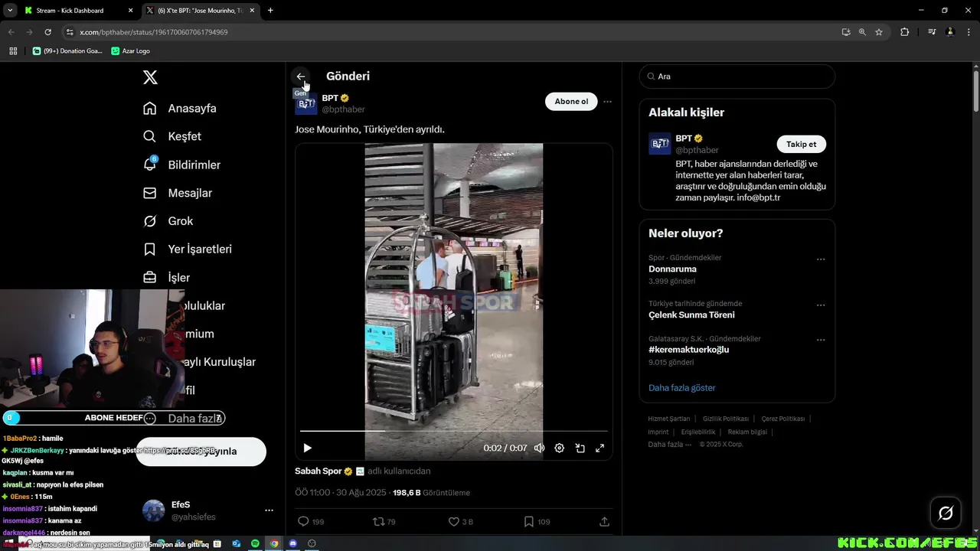Play the video with the play button
Viewport: 980px width, 551px height.
click(307, 448)
